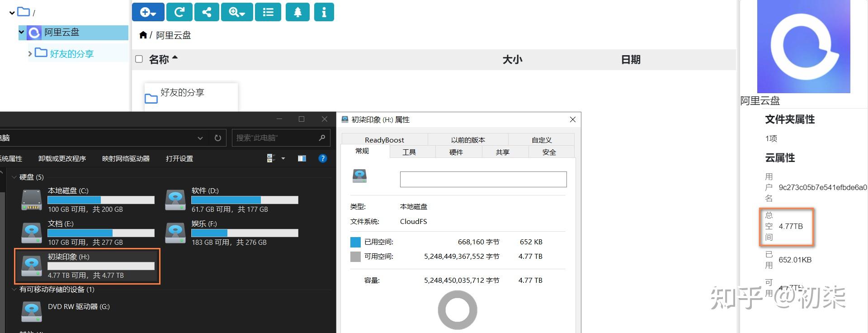Viewport: 868px width, 333px height.
Task: Collapse the 阿里云盘 tree node
Action: click(21, 32)
